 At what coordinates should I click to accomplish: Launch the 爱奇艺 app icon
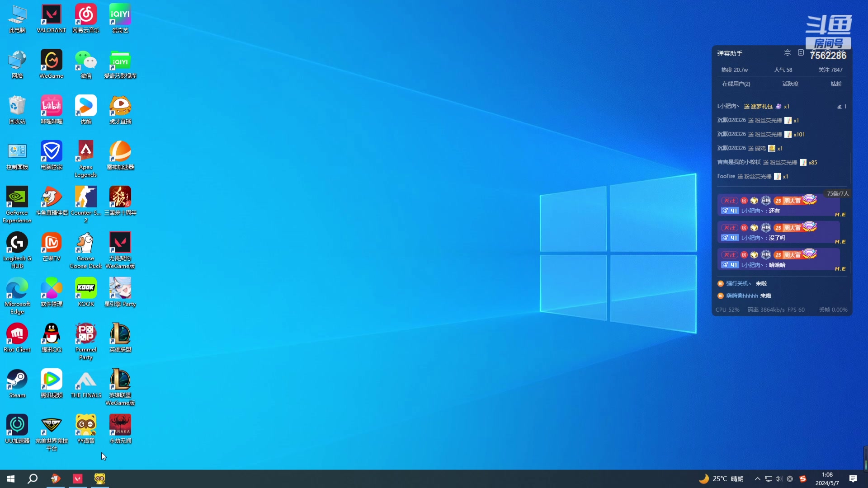tap(120, 19)
